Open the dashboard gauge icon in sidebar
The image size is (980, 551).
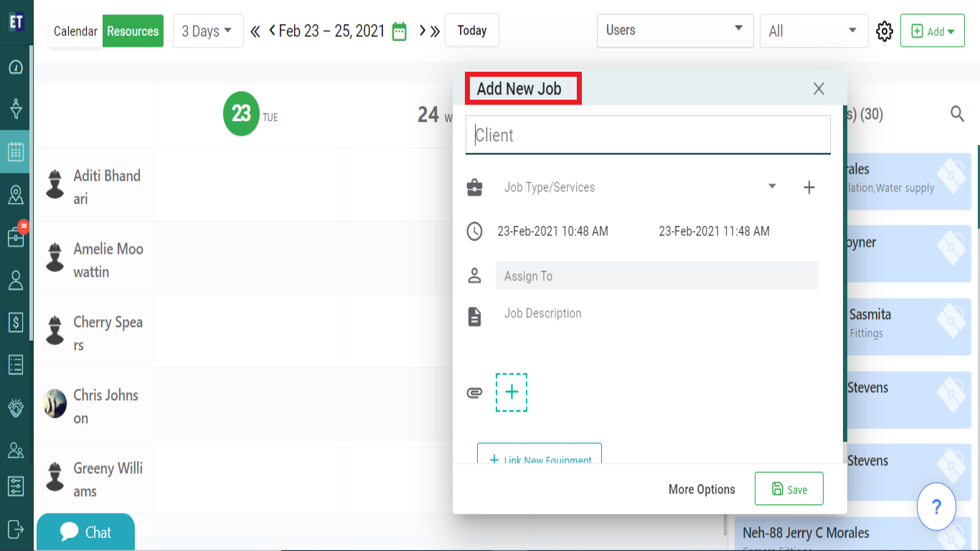pos(16,67)
